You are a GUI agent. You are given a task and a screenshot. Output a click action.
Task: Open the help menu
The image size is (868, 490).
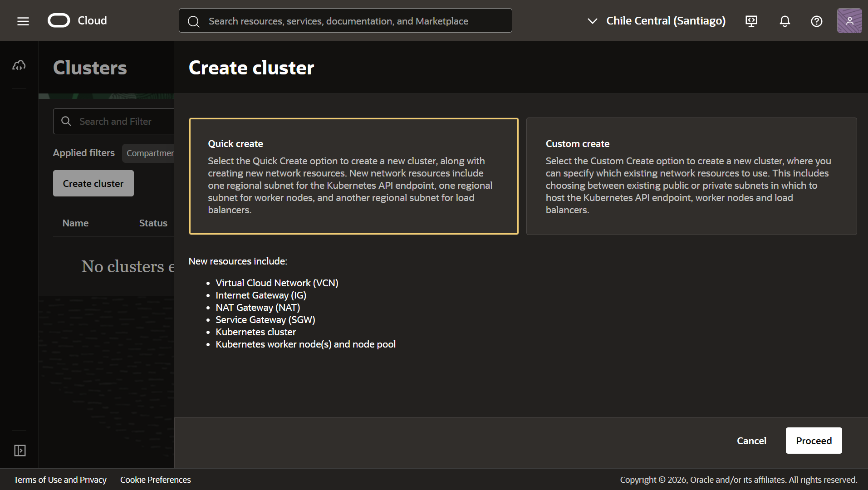(816, 21)
